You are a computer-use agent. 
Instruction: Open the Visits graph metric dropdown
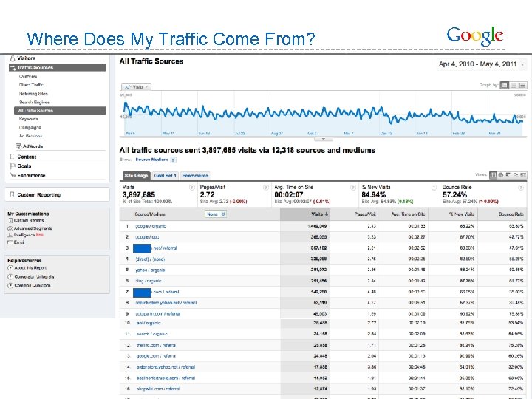(x=137, y=87)
